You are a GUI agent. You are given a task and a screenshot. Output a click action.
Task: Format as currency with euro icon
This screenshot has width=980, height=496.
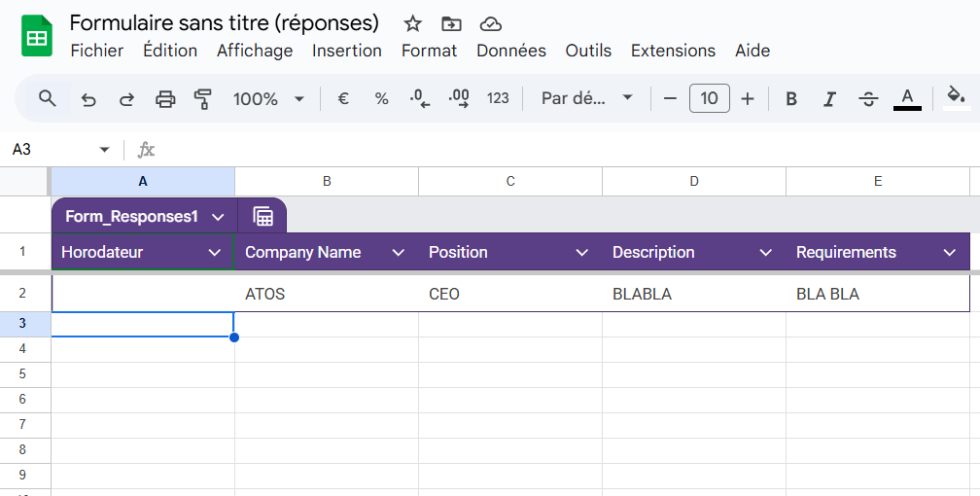[342, 99]
